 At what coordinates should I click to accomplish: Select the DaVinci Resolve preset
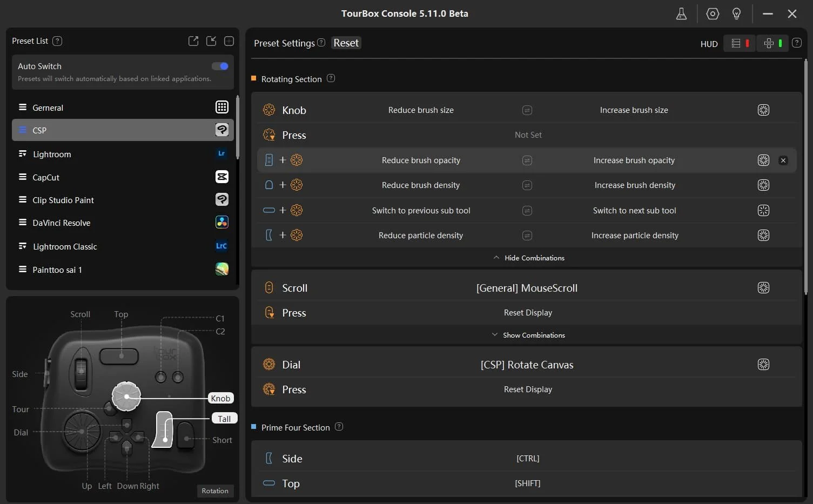123,223
